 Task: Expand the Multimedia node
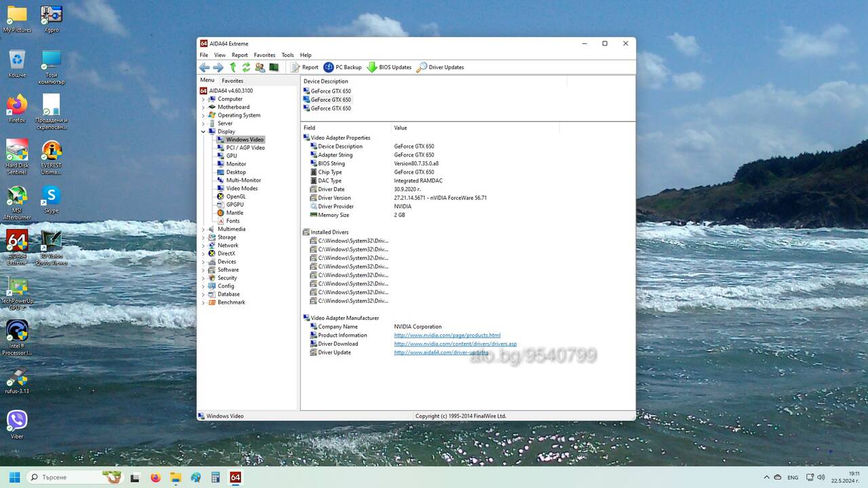coord(203,229)
